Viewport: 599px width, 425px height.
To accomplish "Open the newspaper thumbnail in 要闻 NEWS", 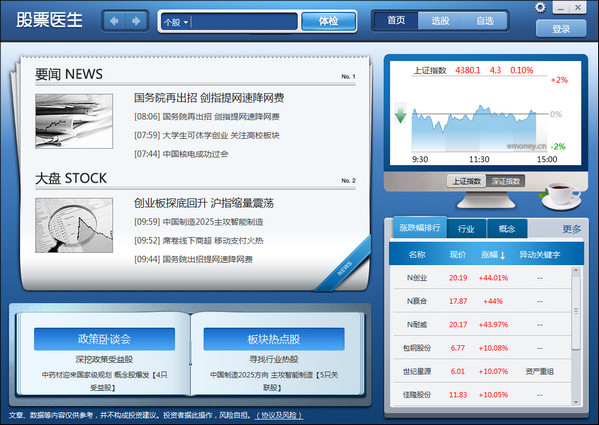I will pos(74,121).
